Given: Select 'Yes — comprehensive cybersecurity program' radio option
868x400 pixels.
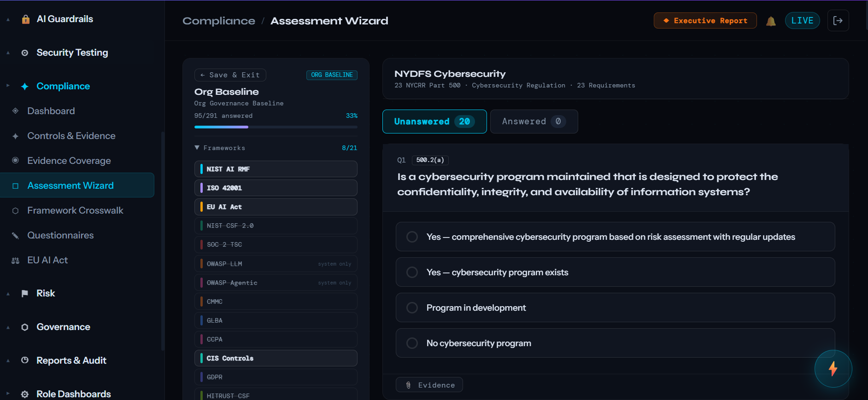Looking at the screenshot, I should coord(412,237).
